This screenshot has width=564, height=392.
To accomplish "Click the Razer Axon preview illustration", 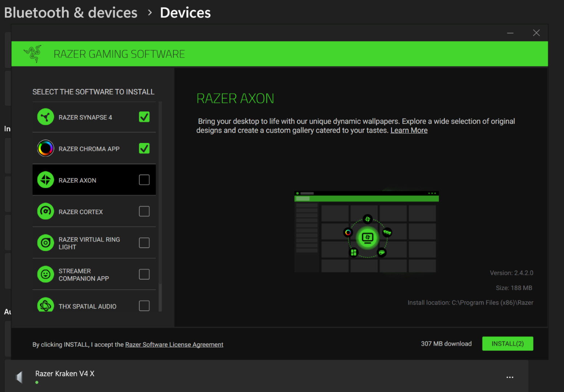I will pyautogui.click(x=366, y=232).
